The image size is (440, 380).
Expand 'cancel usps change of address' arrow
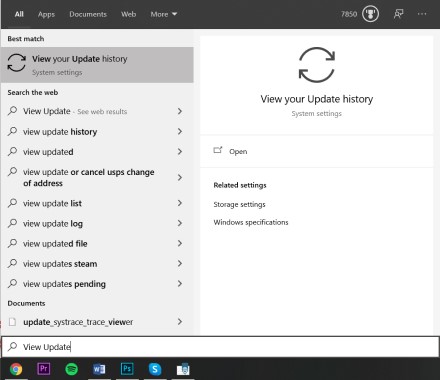tap(180, 177)
